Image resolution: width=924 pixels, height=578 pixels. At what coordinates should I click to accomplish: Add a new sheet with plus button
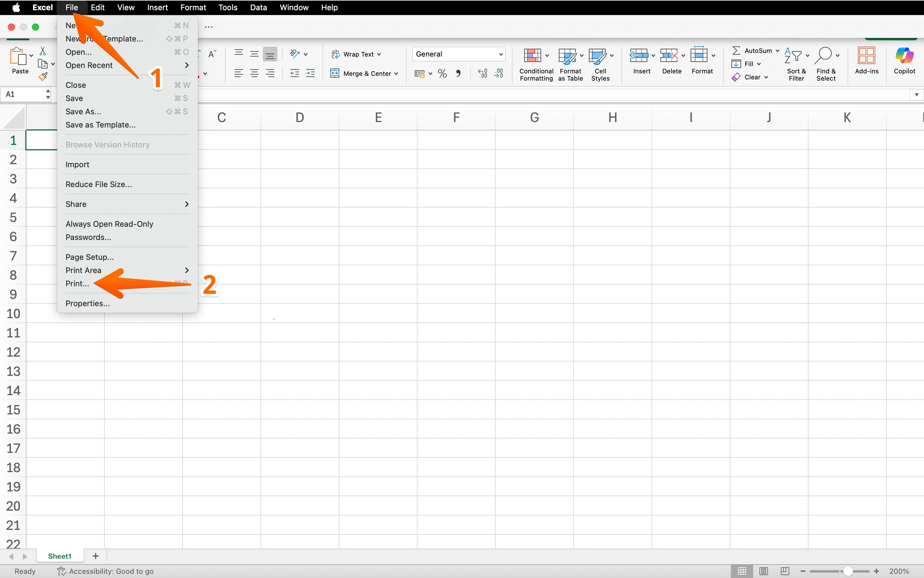coord(96,556)
